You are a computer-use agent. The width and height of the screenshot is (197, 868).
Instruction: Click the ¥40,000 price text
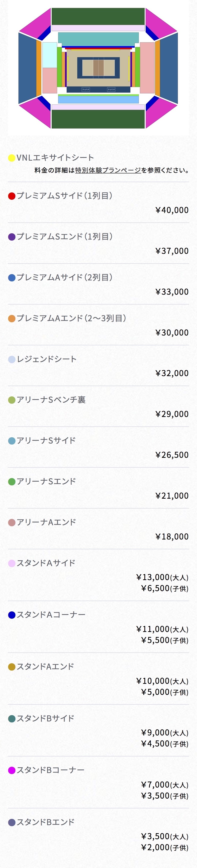click(172, 210)
